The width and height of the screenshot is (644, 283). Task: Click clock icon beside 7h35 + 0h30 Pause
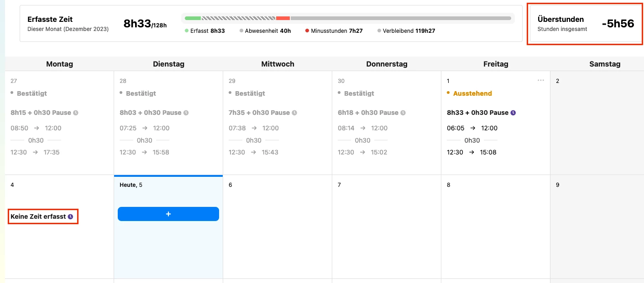tap(294, 113)
